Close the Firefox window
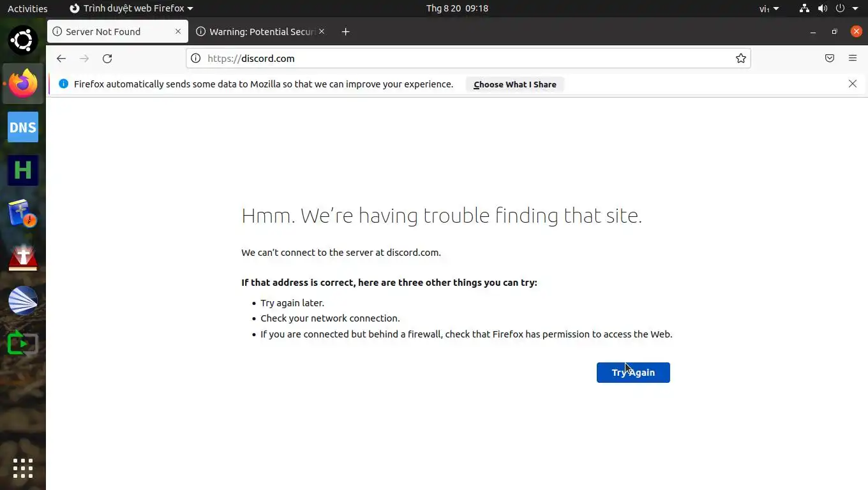 coord(857,31)
